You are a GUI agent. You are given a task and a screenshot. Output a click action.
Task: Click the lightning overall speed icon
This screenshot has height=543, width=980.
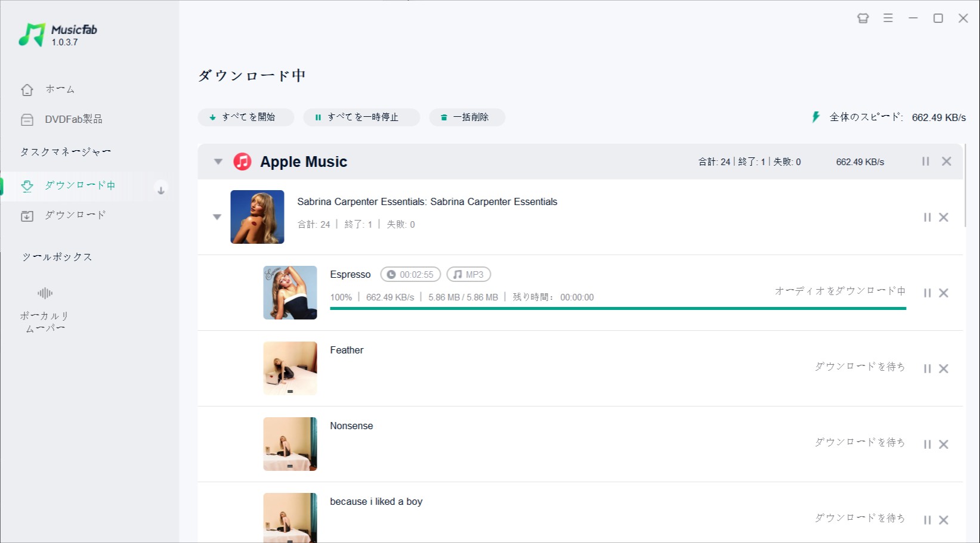[816, 117]
